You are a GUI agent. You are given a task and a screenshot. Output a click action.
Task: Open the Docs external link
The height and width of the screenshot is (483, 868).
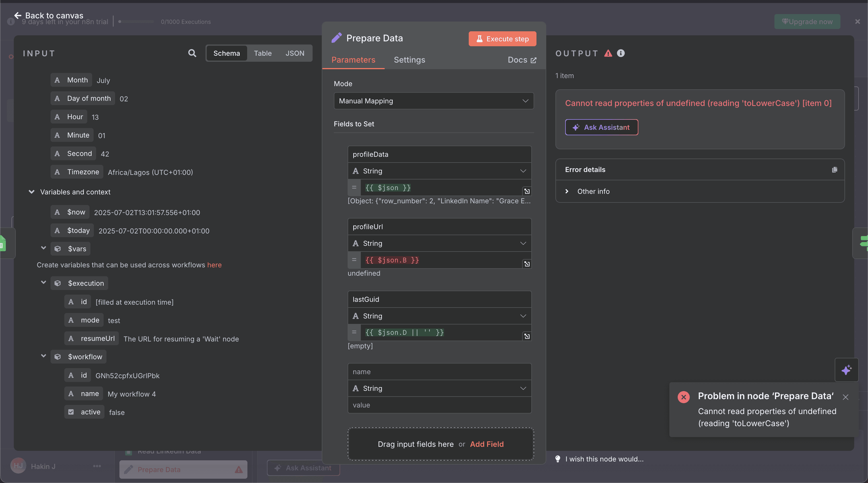point(522,60)
